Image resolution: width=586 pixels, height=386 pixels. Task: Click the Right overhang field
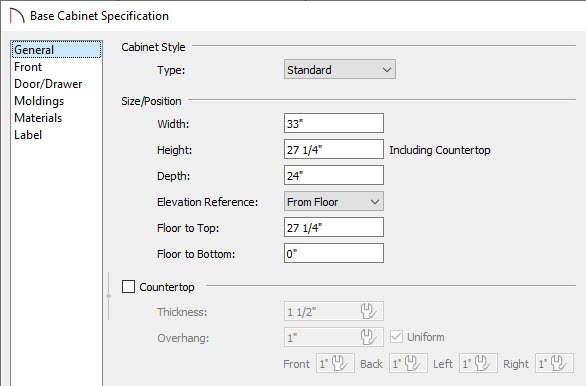click(554, 363)
